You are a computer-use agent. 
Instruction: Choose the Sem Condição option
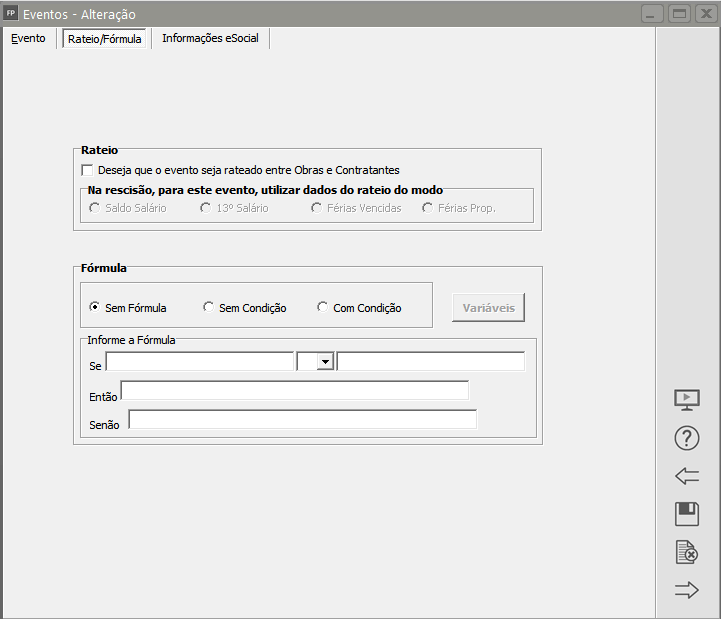click(x=208, y=308)
